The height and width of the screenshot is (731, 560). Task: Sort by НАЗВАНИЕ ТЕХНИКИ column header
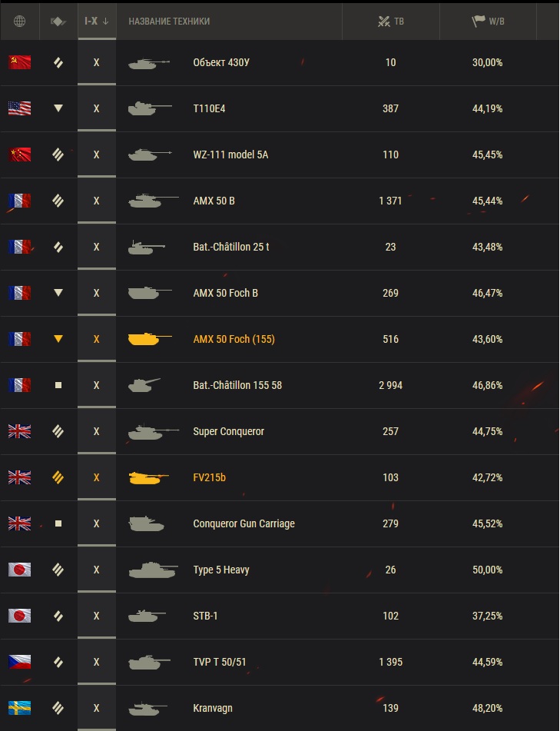click(169, 21)
